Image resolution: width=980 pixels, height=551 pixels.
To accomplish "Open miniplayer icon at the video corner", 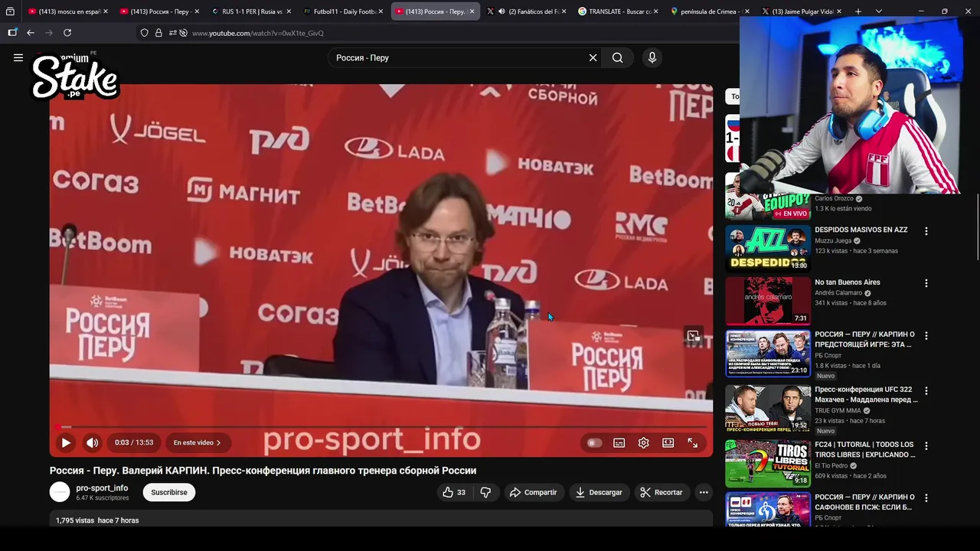I will coord(693,336).
